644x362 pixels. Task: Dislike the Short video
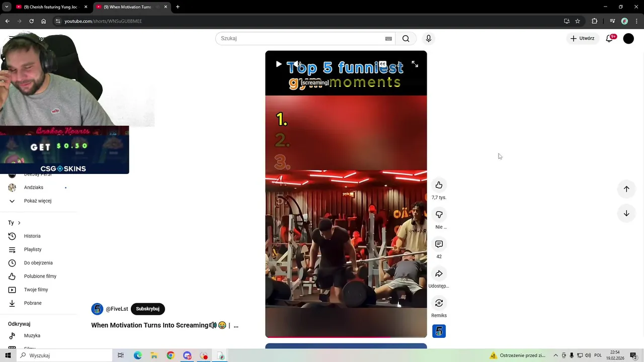439,215
